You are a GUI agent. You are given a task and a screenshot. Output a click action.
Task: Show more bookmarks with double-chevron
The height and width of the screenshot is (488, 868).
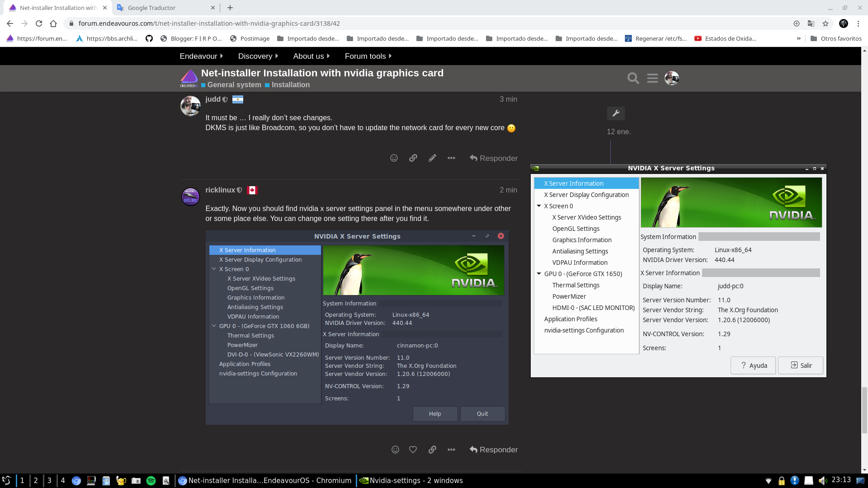pyautogui.click(x=799, y=38)
